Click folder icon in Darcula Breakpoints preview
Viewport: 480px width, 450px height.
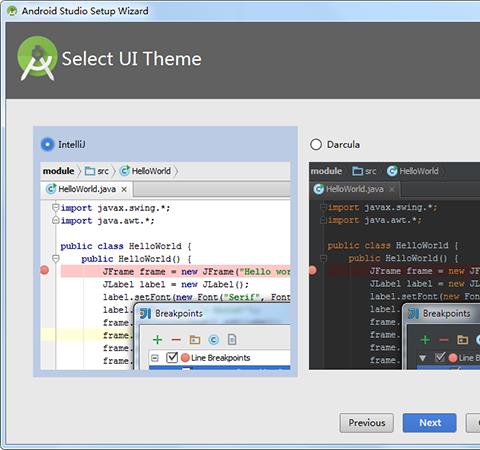pos(463,340)
